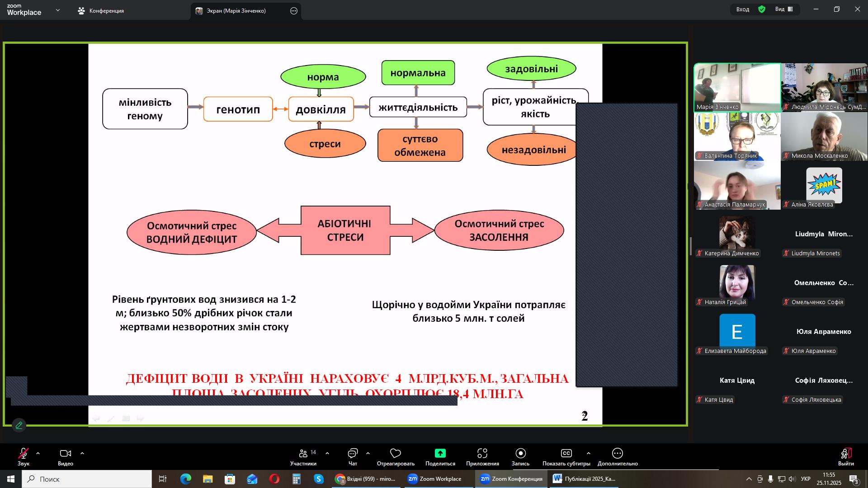Toggle camera with Видео button
The height and width of the screenshot is (488, 868).
point(65,454)
